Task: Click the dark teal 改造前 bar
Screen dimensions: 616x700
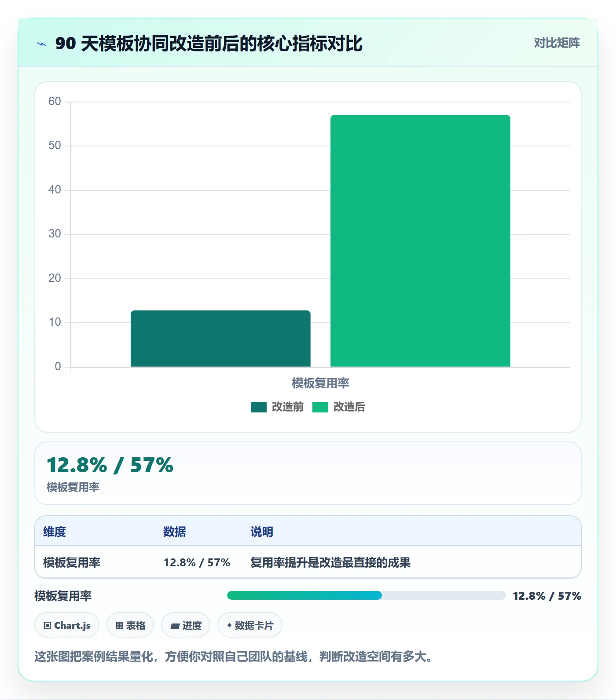Action: 220,339
